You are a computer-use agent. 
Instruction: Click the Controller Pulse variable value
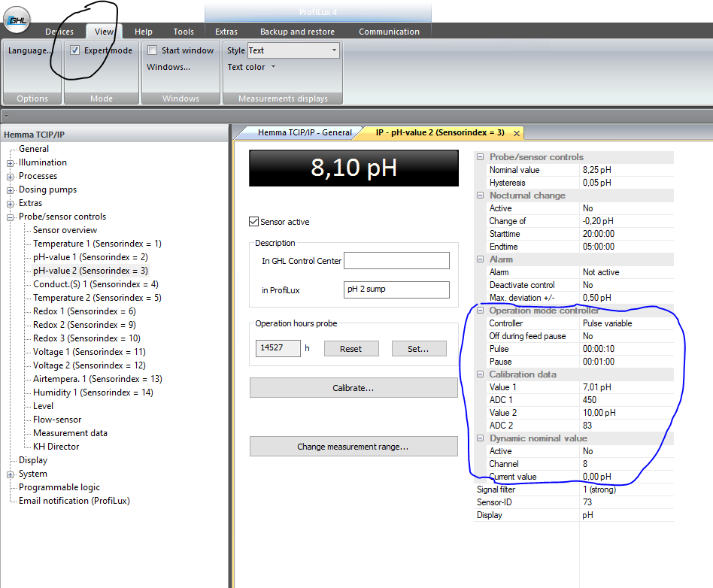pyautogui.click(x=627, y=323)
